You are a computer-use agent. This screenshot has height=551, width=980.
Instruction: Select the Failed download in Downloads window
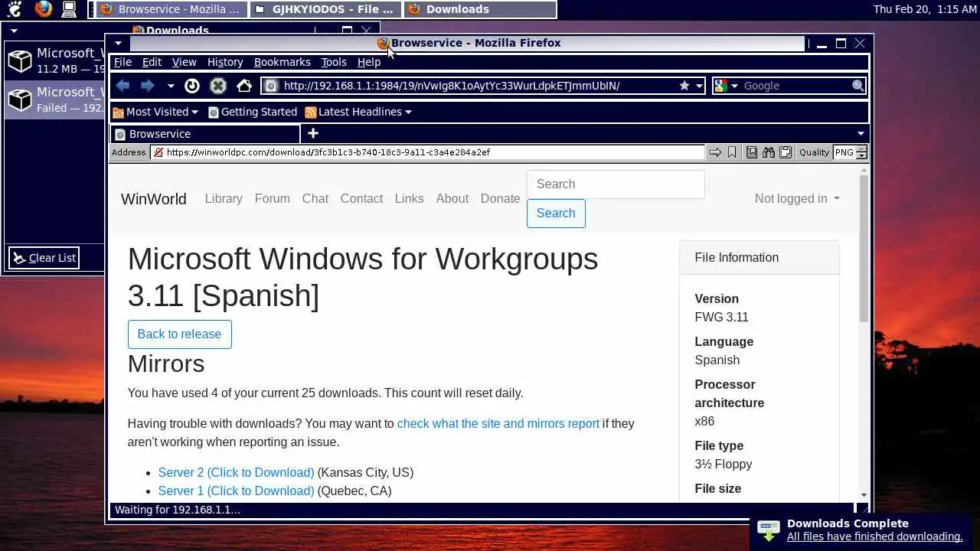[54, 99]
